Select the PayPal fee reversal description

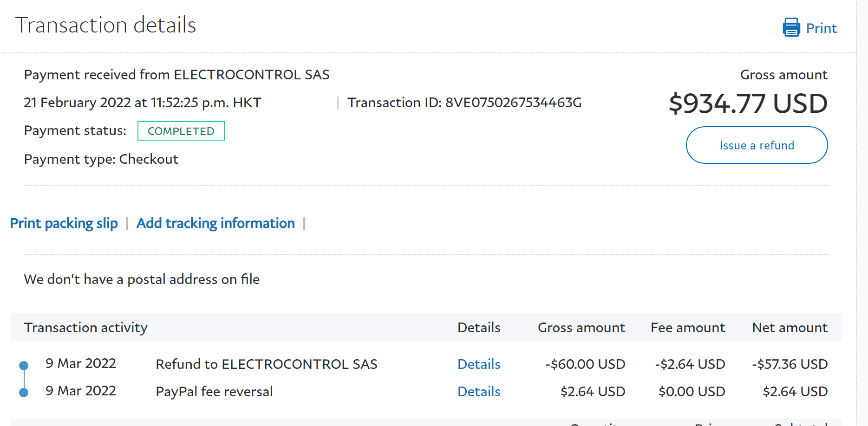pyautogui.click(x=214, y=392)
